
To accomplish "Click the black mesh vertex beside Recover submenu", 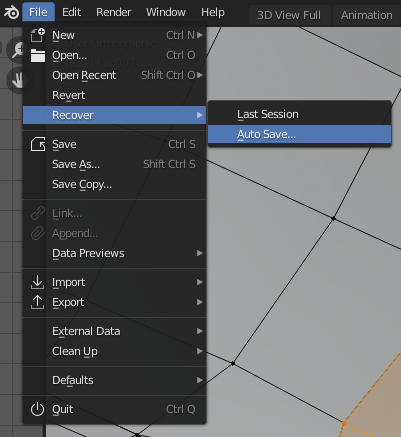I will coord(333,218).
